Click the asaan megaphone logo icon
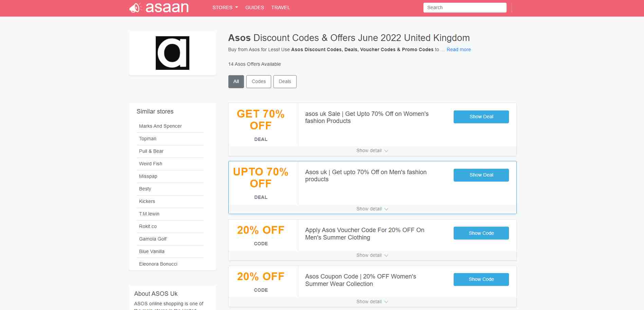Screen dimensions: 644x310 click(135, 7)
